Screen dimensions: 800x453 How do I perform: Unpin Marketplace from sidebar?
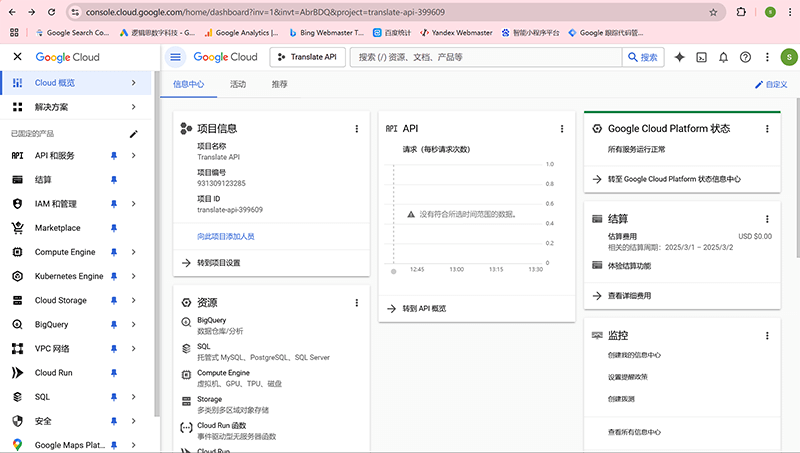pyautogui.click(x=114, y=228)
